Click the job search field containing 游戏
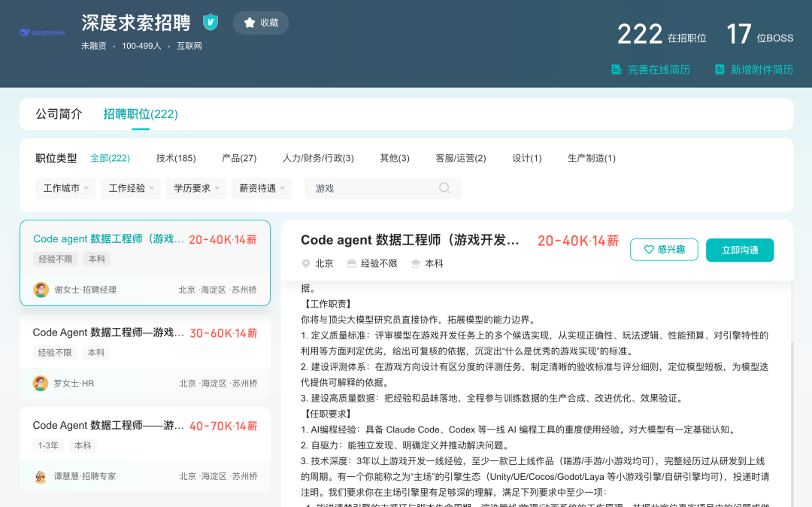 coord(383,189)
